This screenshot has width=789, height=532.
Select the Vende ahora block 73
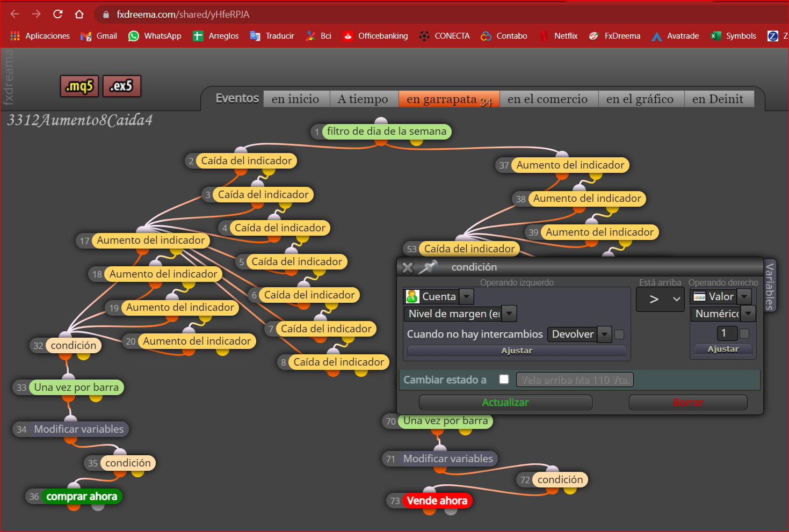(437, 501)
